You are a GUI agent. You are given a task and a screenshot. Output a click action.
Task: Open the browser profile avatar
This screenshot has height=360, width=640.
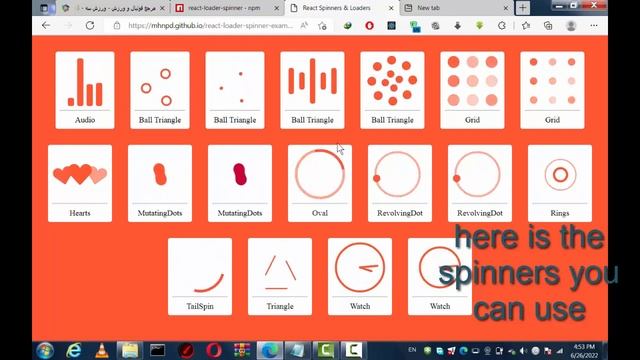click(571, 25)
